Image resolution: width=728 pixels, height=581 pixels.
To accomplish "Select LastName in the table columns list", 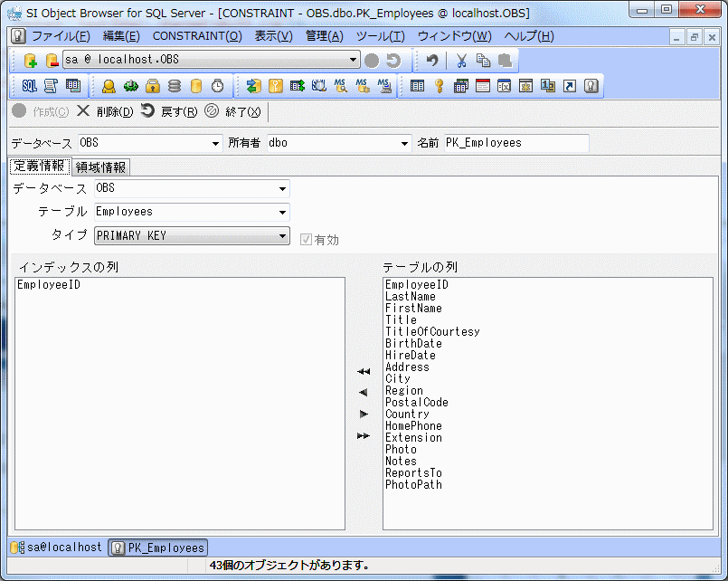I will pyautogui.click(x=411, y=297).
